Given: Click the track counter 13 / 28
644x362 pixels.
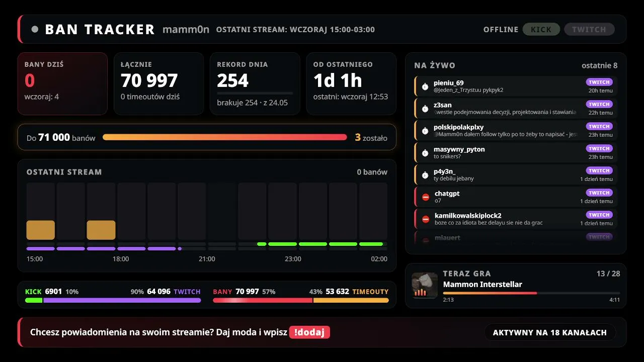Looking at the screenshot, I should [608, 274].
